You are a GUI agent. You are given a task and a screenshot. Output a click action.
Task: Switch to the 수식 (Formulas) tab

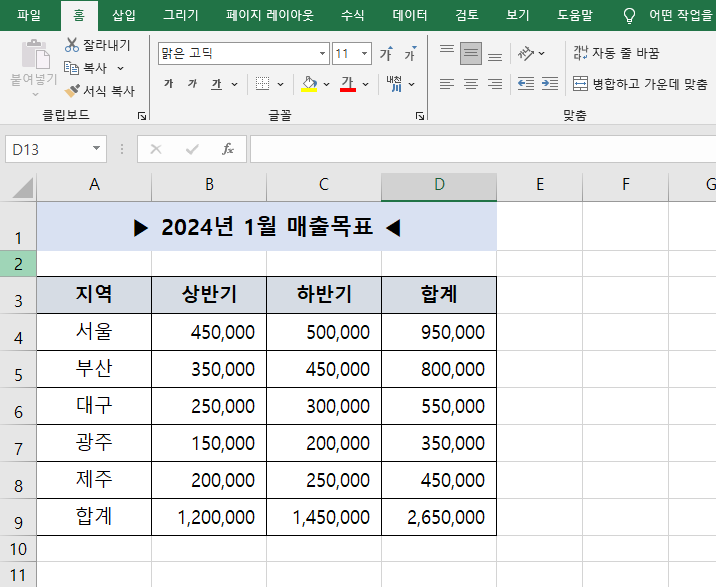(x=353, y=16)
